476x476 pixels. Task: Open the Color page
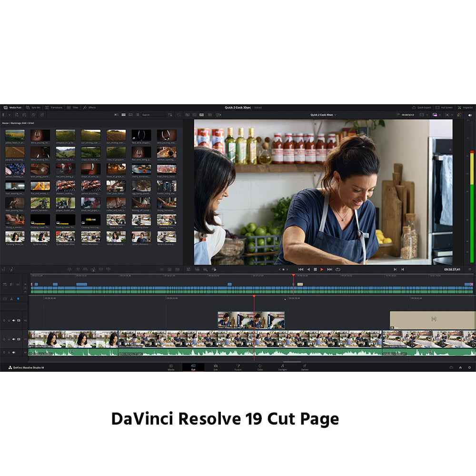(x=260, y=367)
